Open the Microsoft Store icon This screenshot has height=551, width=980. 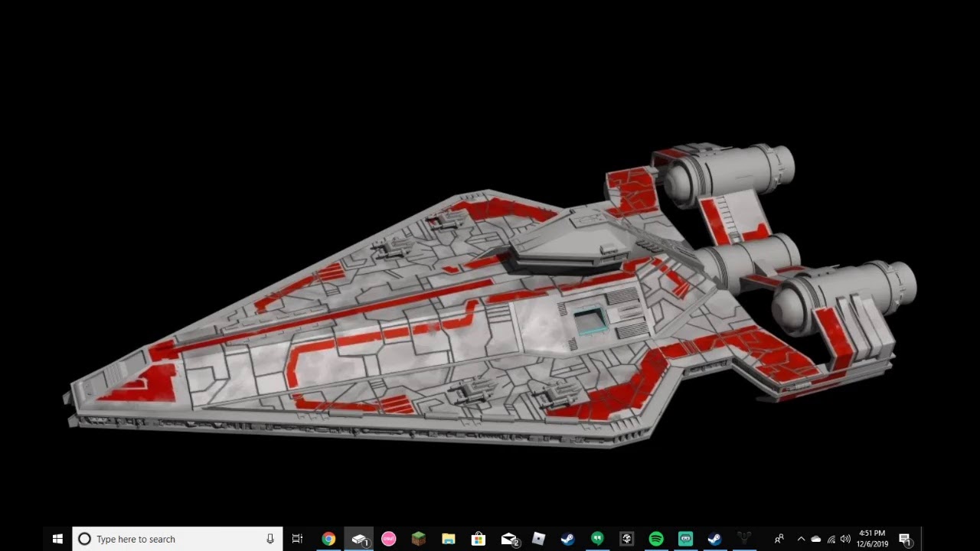pyautogui.click(x=478, y=539)
